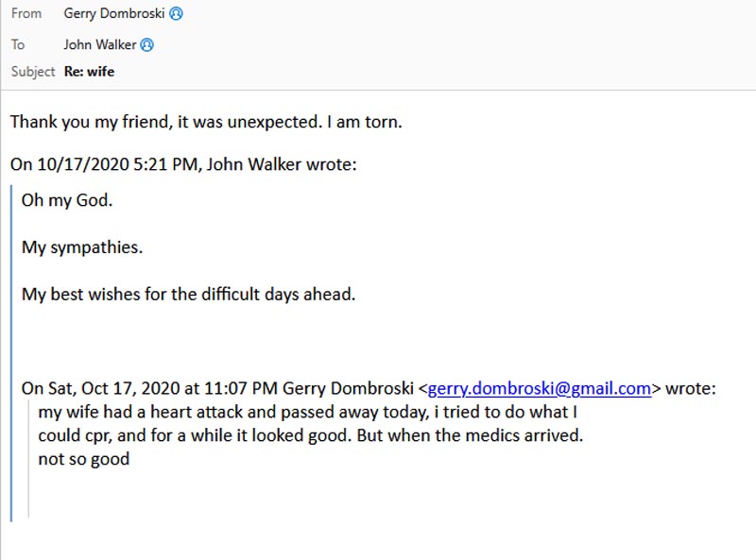Click the "Subject" header label
Image resolution: width=756 pixels, height=560 pixels.
[x=34, y=71]
